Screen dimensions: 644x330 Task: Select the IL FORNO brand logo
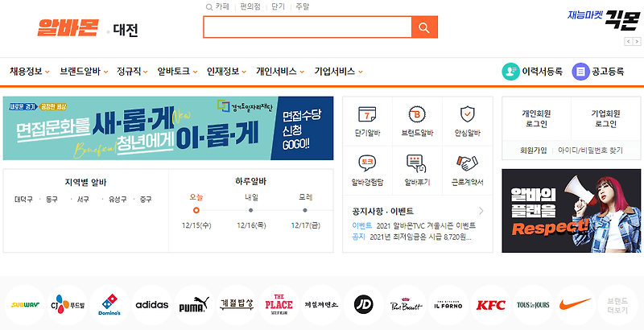[448, 305]
